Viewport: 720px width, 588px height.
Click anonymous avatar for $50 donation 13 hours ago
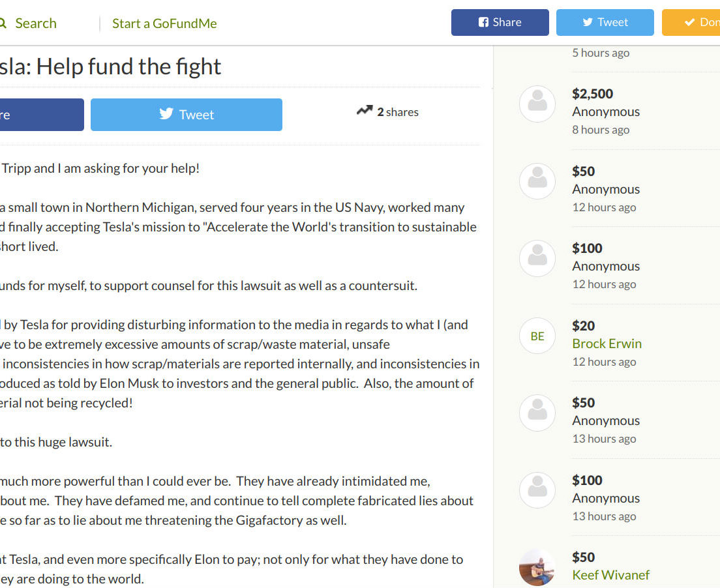tap(537, 413)
